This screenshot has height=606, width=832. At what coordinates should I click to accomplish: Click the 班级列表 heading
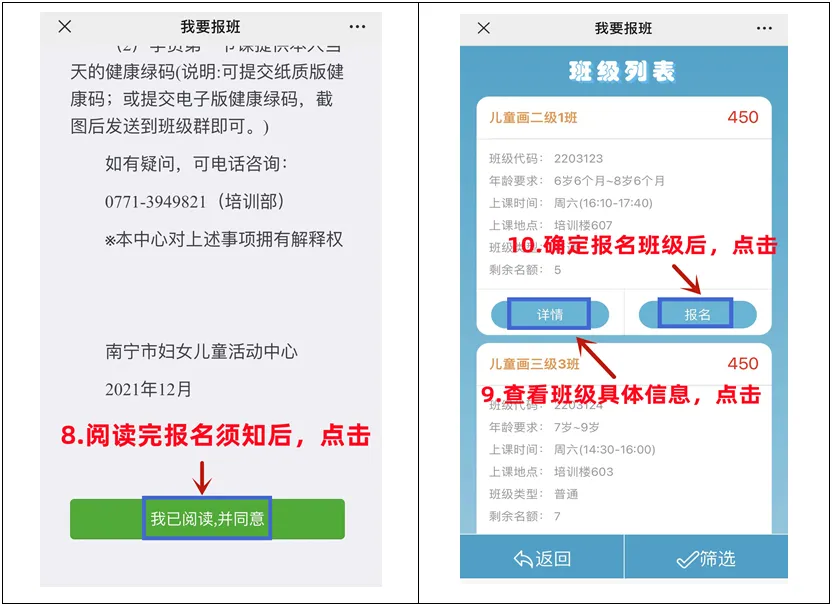point(622,72)
